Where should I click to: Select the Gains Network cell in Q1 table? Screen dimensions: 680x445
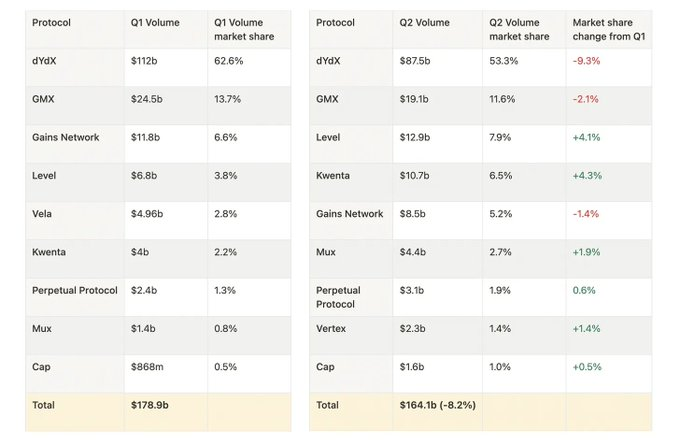point(75,144)
